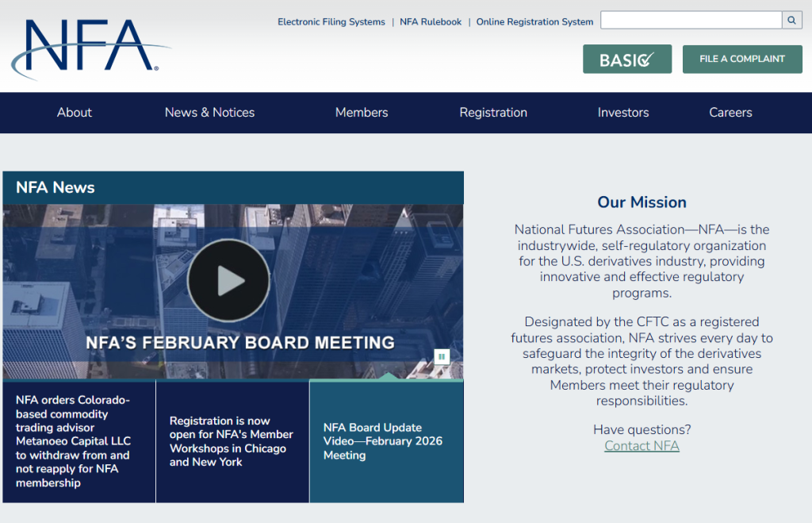Click the NFA News heading
The width and height of the screenshot is (812, 523).
click(56, 187)
